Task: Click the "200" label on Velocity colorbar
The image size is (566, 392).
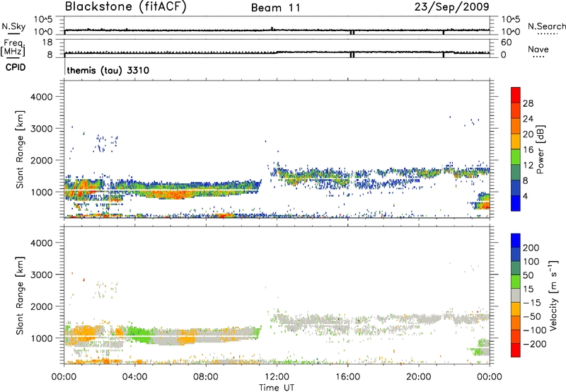Action: tap(531, 248)
